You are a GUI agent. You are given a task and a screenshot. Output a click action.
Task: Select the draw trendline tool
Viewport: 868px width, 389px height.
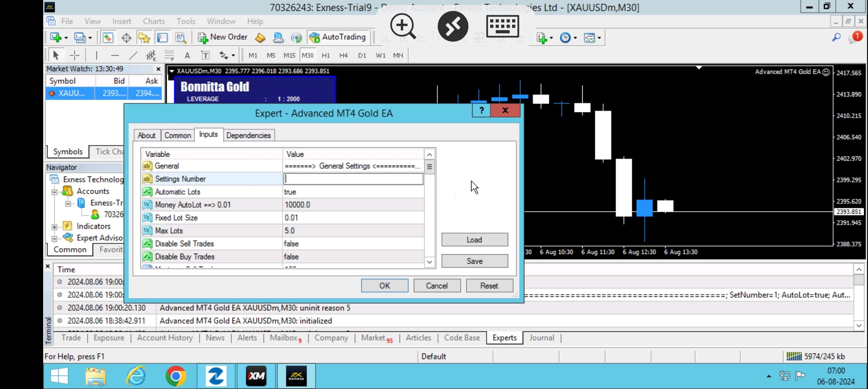pos(133,55)
